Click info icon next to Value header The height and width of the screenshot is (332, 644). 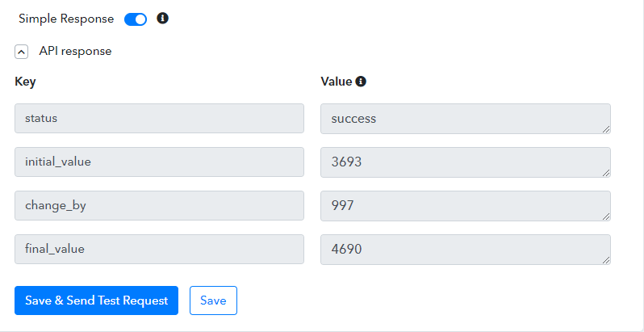click(x=361, y=82)
